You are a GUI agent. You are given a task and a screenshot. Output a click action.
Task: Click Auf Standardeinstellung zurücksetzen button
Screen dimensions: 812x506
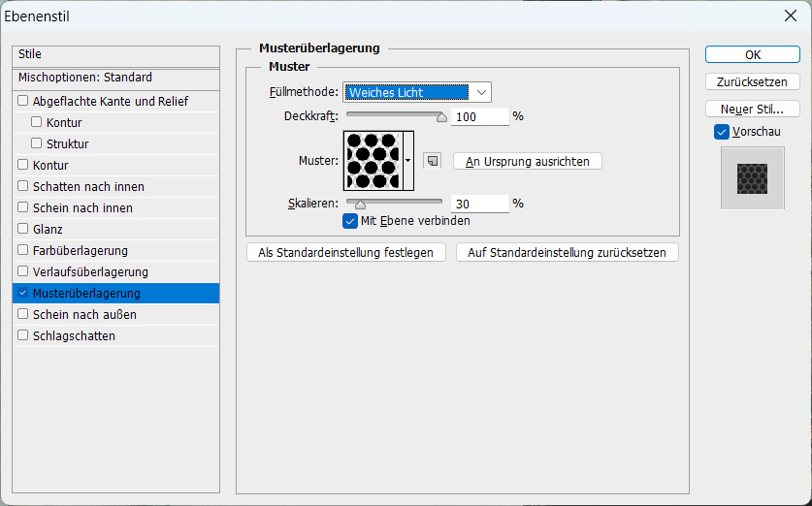coord(568,252)
